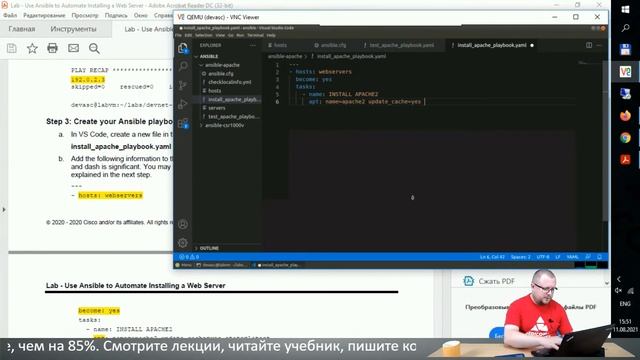Open the Accounts icon in VS Code
The width and height of the screenshot is (640, 360).
coord(183,224)
